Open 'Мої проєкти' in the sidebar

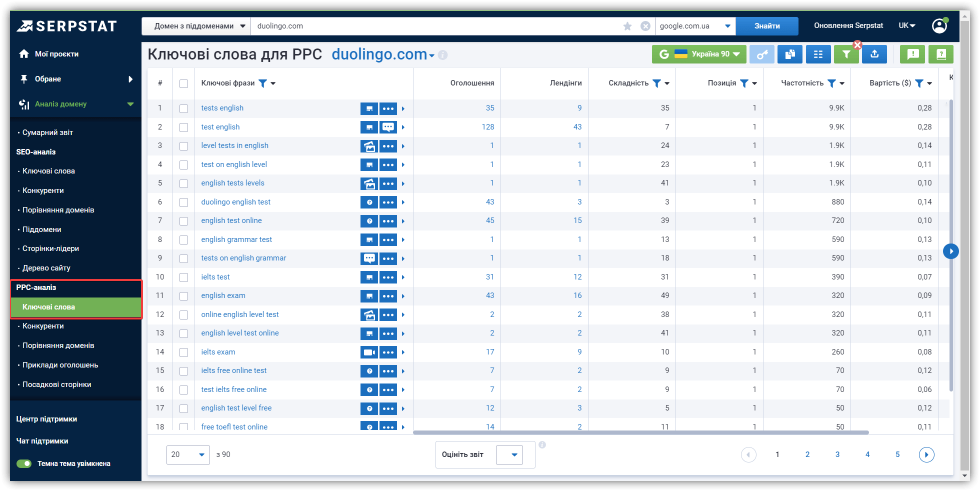(56, 54)
